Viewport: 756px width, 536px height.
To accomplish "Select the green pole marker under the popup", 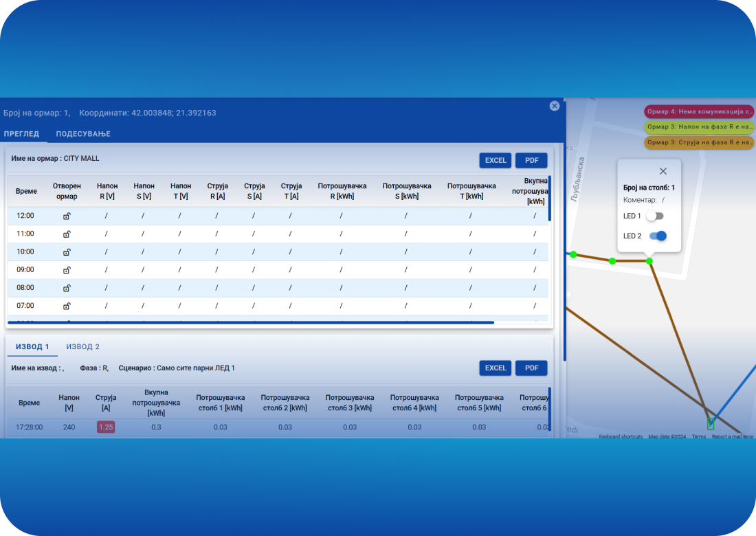I will pos(649,261).
